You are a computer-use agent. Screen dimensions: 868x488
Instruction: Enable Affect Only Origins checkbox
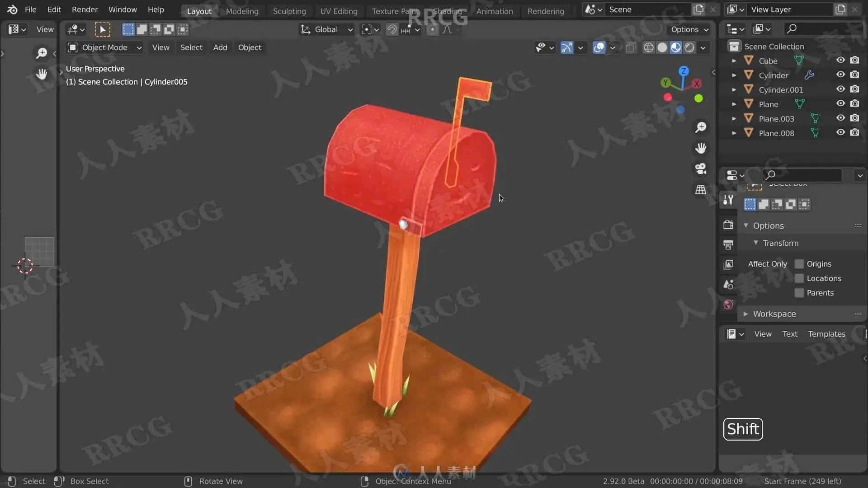[799, 264]
